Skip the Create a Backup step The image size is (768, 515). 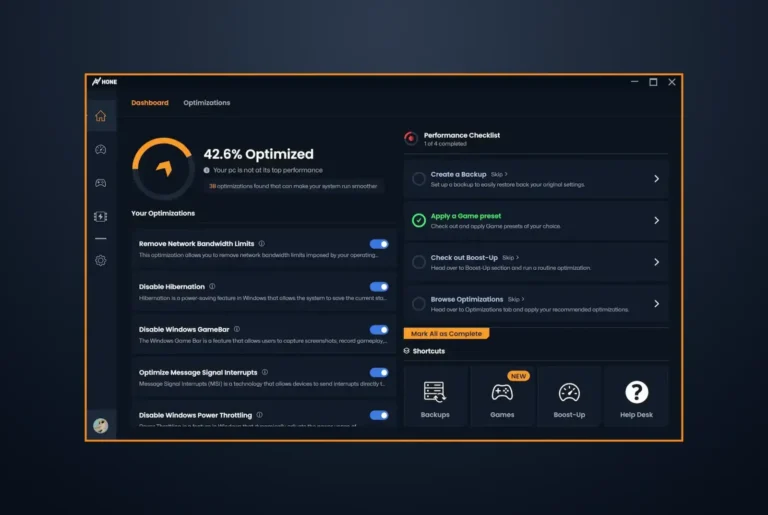(499, 174)
